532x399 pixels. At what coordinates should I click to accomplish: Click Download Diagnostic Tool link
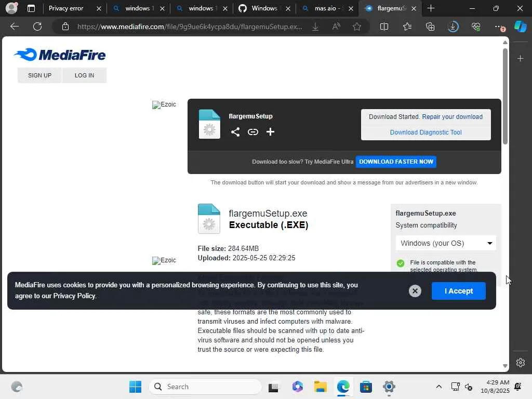click(x=426, y=132)
